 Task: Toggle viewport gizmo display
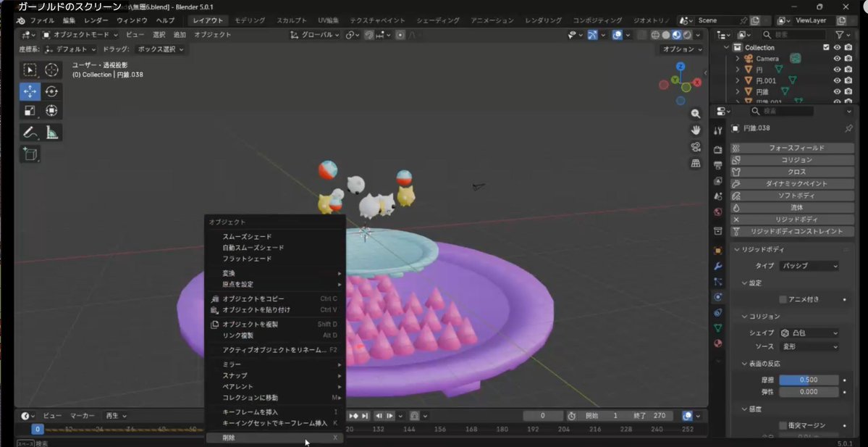[592, 34]
